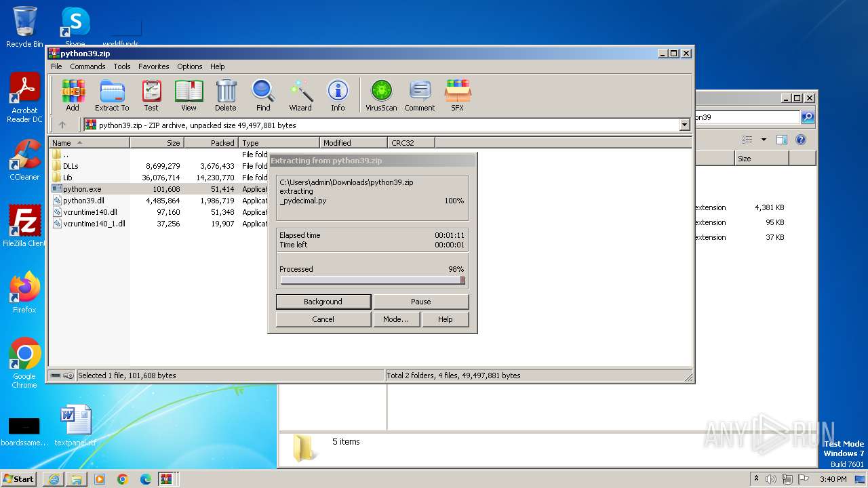Click the volume tray icon
The height and width of the screenshot is (488, 868).
(771, 479)
